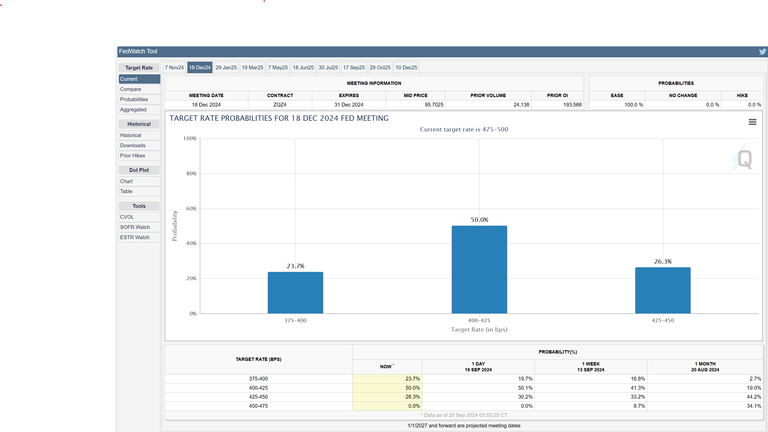Click the Twitter bird icon in header

click(x=761, y=51)
